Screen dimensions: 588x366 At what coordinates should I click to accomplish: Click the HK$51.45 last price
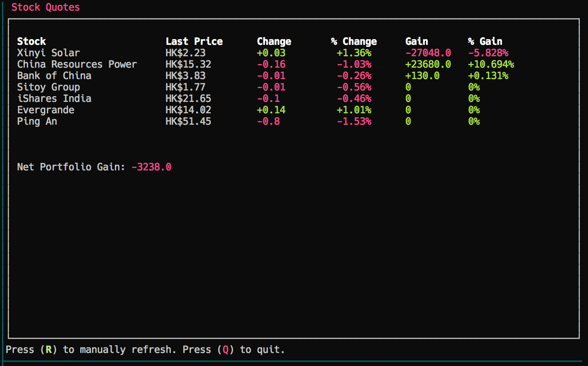pos(188,121)
